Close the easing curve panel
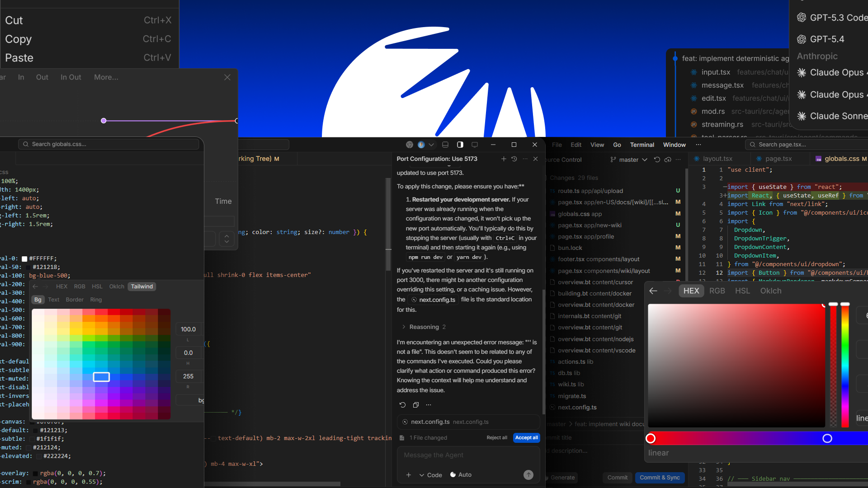Image resolution: width=868 pixels, height=488 pixels. pos(227,77)
